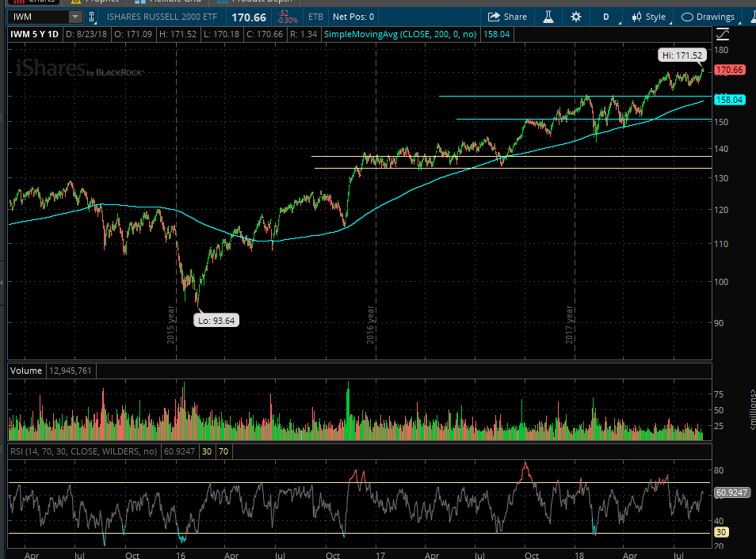Click the IWM 5 Y 1D chart label
Screen dimensions: 756x559
[35, 34]
